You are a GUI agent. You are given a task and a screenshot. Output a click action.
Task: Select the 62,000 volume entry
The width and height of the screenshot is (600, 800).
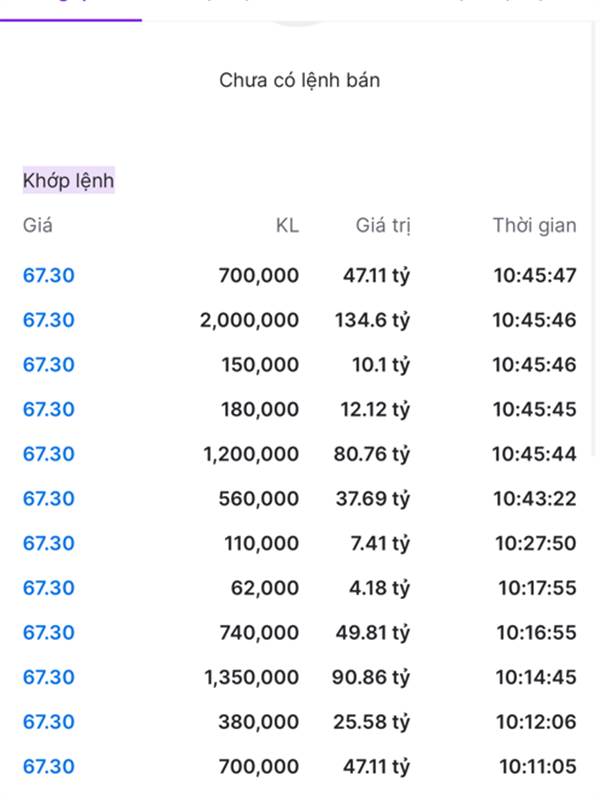point(264,588)
